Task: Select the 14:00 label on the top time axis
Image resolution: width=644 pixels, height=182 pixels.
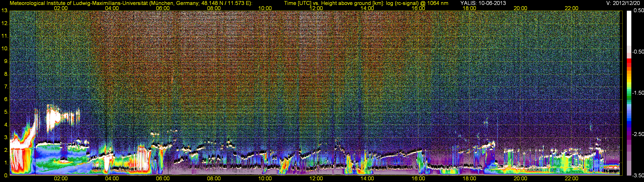Action: coord(367,8)
